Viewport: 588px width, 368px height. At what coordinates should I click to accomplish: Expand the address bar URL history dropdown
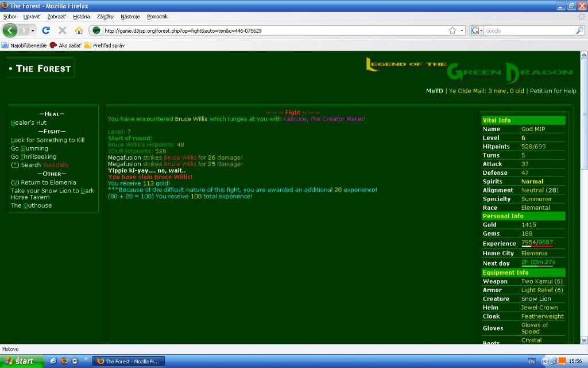pos(462,30)
